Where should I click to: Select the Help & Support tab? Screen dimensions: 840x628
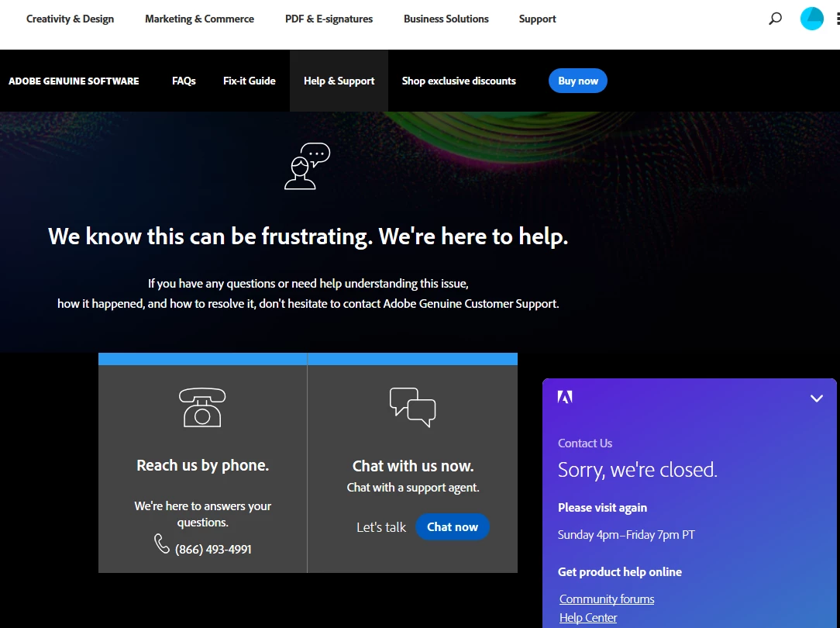pyautogui.click(x=339, y=81)
